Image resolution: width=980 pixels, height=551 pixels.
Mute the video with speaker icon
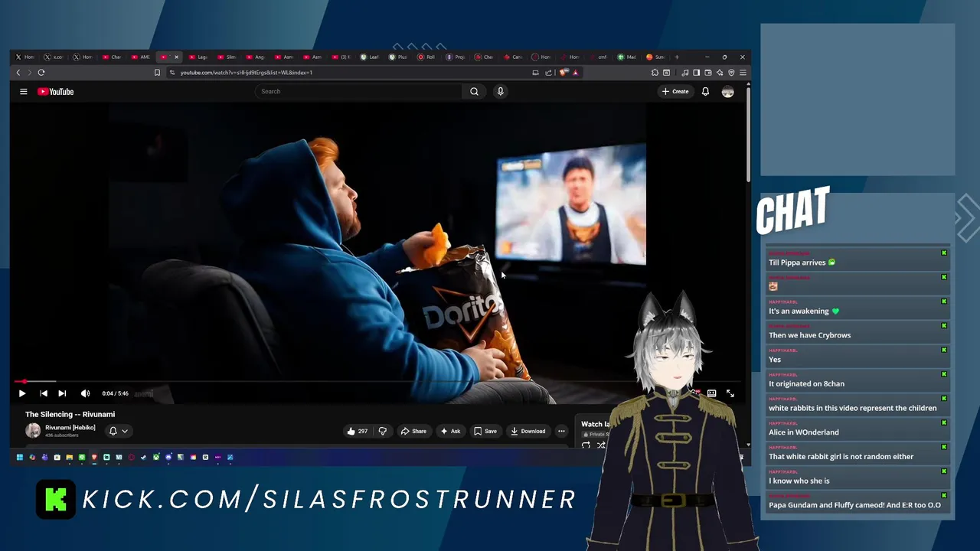click(x=85, y=393)
